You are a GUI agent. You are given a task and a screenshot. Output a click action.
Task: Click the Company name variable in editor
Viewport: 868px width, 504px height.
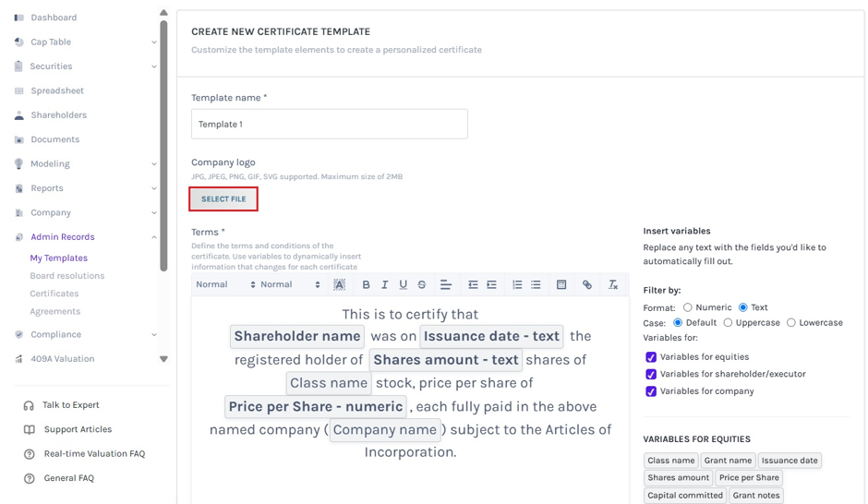point(385,430)
